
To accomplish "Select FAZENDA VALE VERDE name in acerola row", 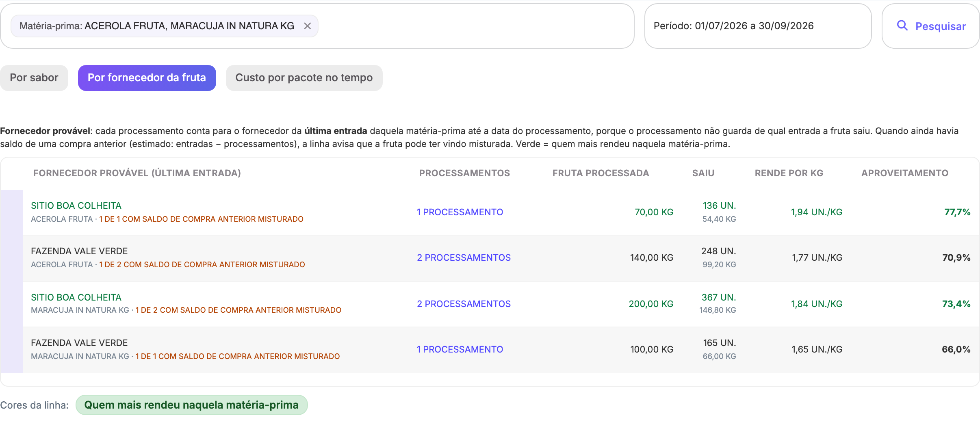I will pyautogui.click(x=79, y=251).
